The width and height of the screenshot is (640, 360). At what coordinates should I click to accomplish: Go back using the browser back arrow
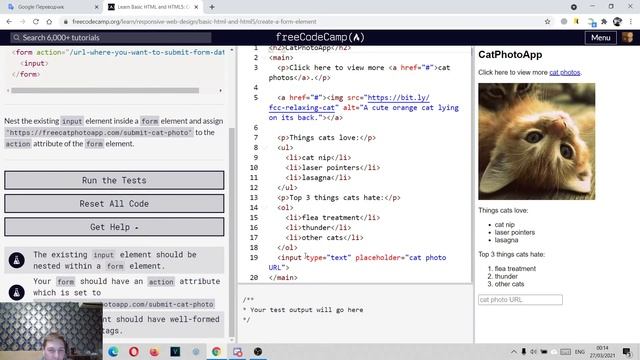click(9, 22)
